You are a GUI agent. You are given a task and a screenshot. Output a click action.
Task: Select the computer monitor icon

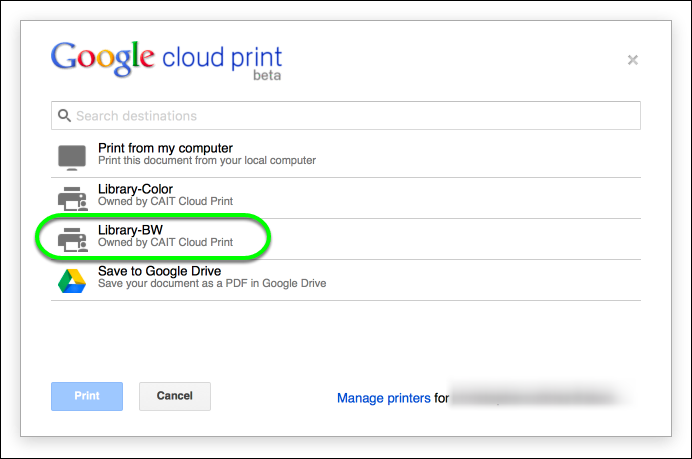click(x=72, y=157)
